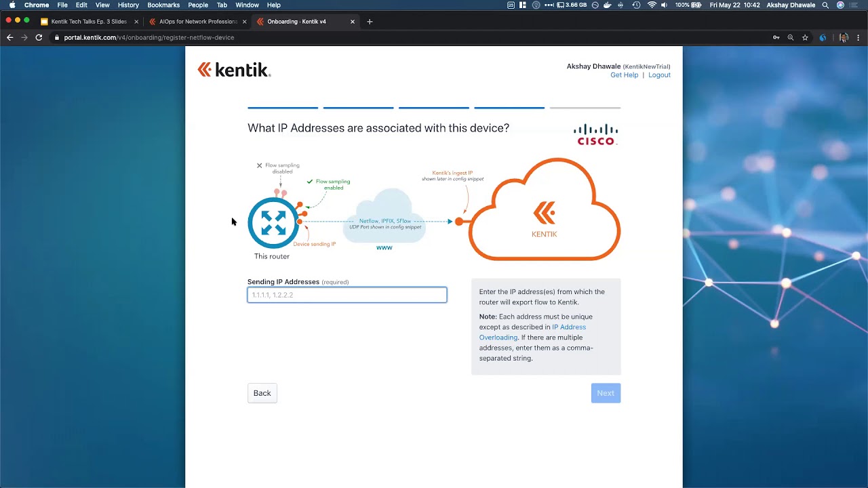The image size is (868, 488).
Task: Click the zoom magnifier in address bar
Action: tap(791, 38)
